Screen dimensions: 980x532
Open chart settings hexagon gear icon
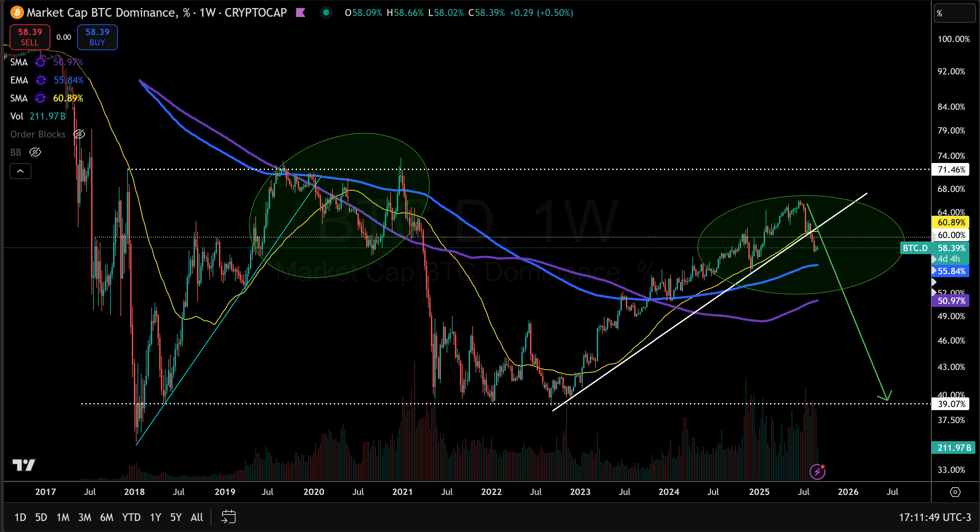tap(955, 492)
